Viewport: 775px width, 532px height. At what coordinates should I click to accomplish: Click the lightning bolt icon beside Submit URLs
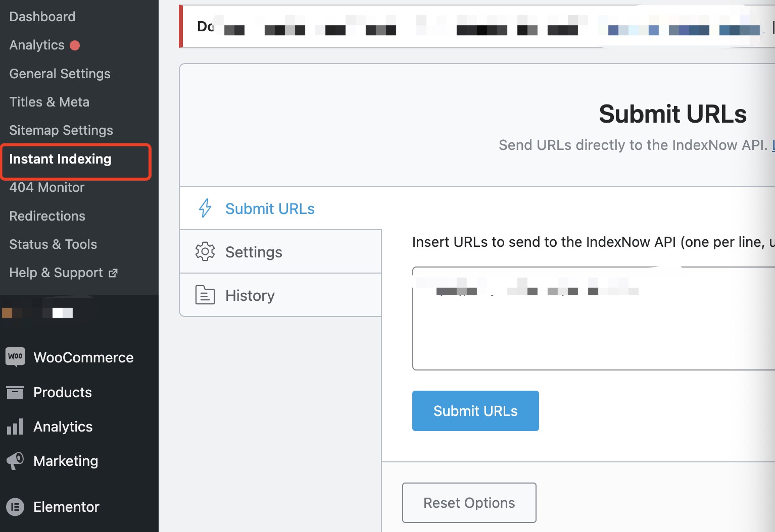pyautogui.click(x=205, y=208)
